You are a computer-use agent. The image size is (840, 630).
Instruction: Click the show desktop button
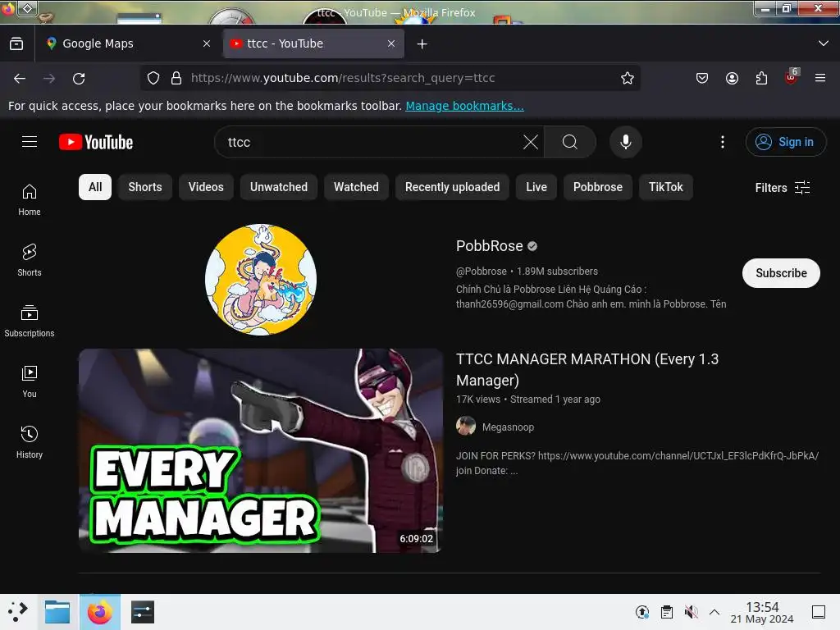click(x=819, y=612)
